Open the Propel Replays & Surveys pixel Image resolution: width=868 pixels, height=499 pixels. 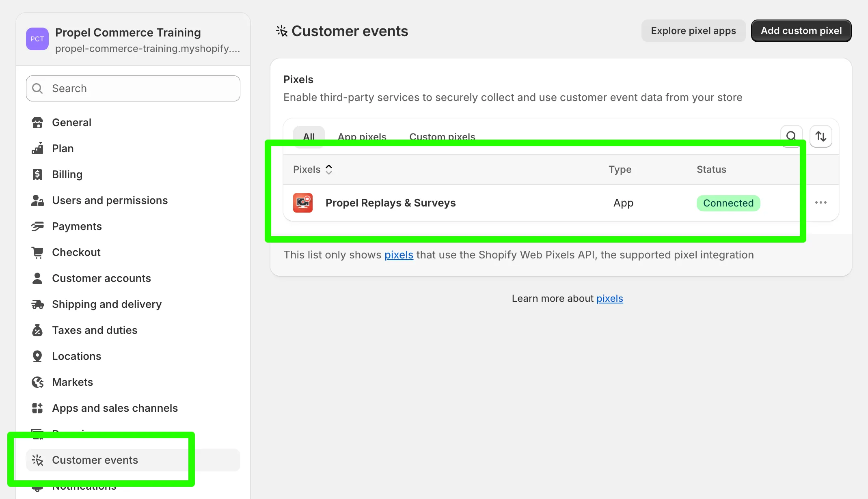(391, 203)
